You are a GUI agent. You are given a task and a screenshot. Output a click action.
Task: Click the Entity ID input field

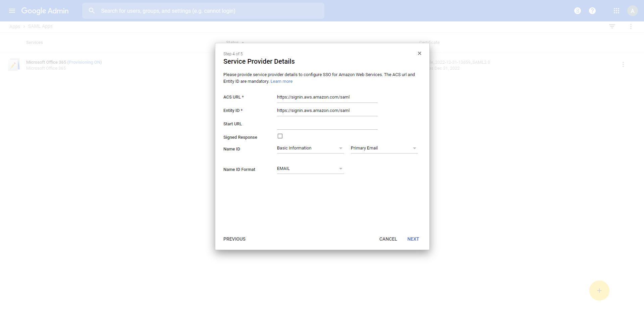327,111
